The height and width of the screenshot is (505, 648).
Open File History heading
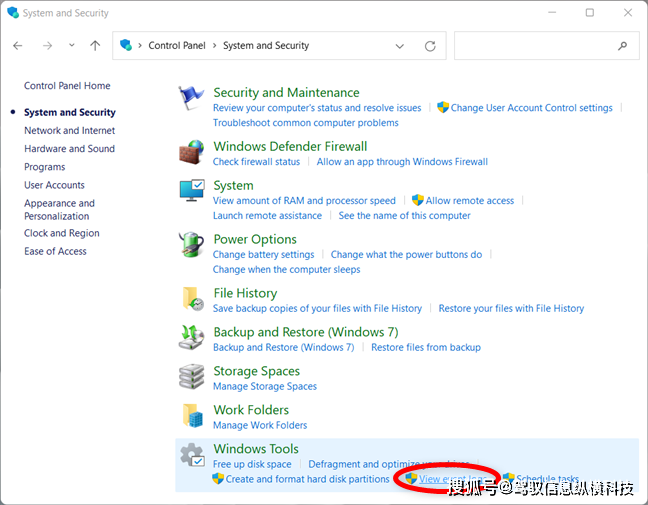click(x=245, y=293)
